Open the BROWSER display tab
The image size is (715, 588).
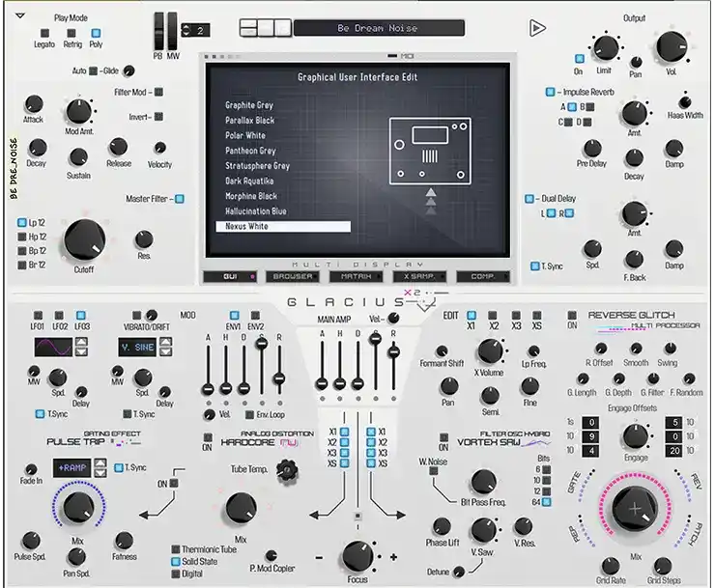293,276
